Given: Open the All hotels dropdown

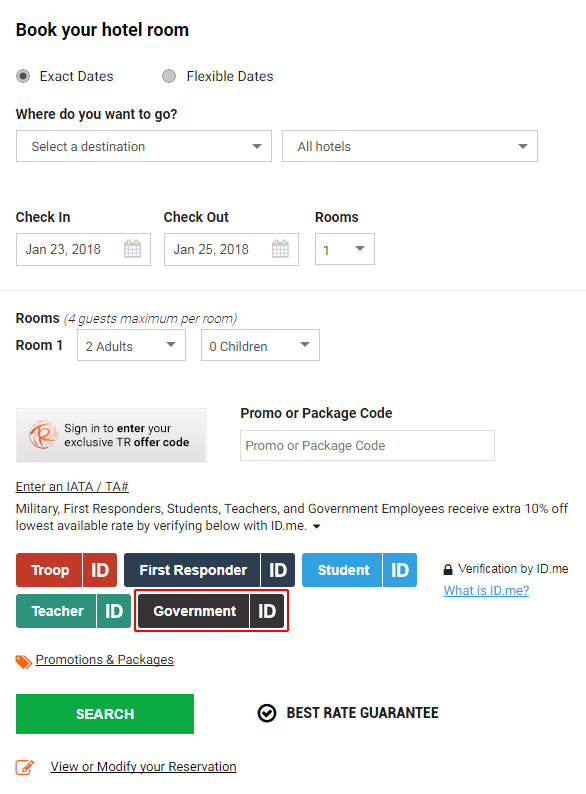Looking at the screenshot, I should (410, 146).
